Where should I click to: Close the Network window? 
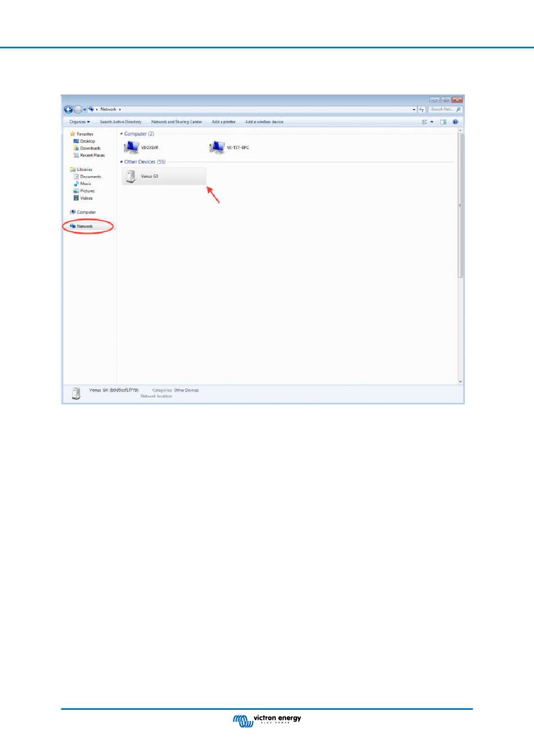point(456,100)
